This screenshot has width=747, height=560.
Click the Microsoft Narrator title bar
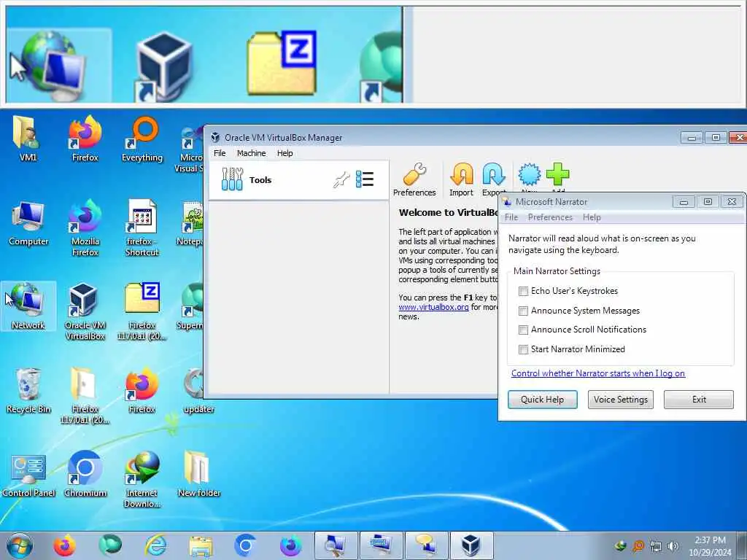click(586, 202)
